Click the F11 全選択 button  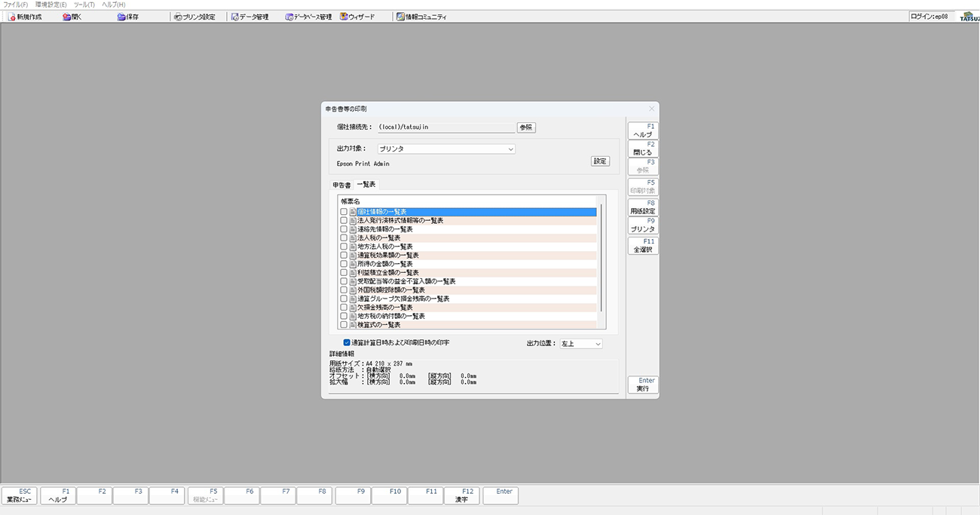click(642, 246)
